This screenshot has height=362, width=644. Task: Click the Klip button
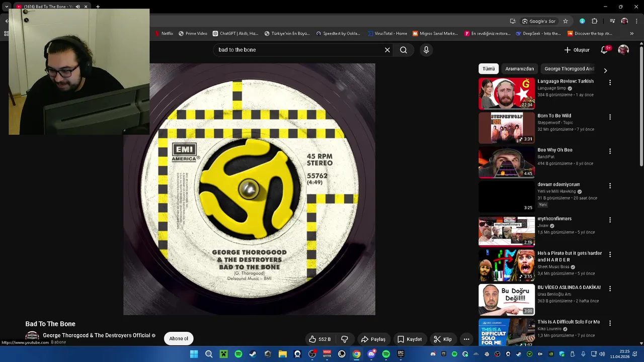pos(443,339)
